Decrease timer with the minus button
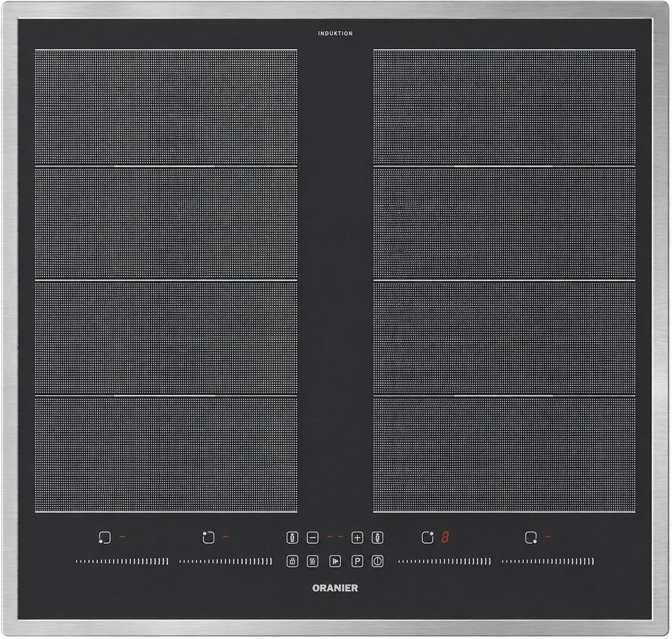Image resolution: width=672 pixels, height=639 pixels. click(313, 538)
